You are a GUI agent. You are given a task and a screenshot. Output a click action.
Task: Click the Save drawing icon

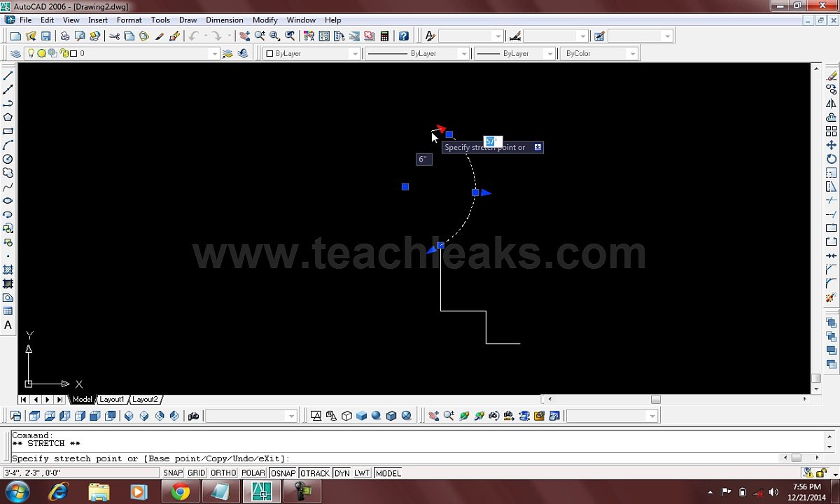click(x=46, y=36)
